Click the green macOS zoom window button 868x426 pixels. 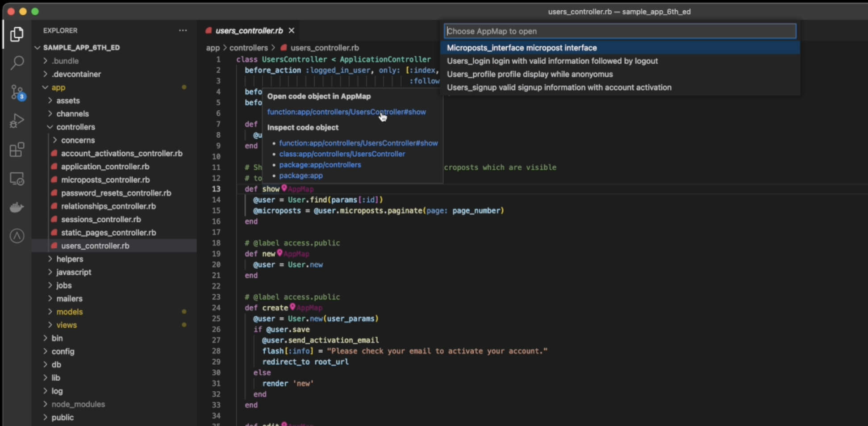(x=35, y=12)
